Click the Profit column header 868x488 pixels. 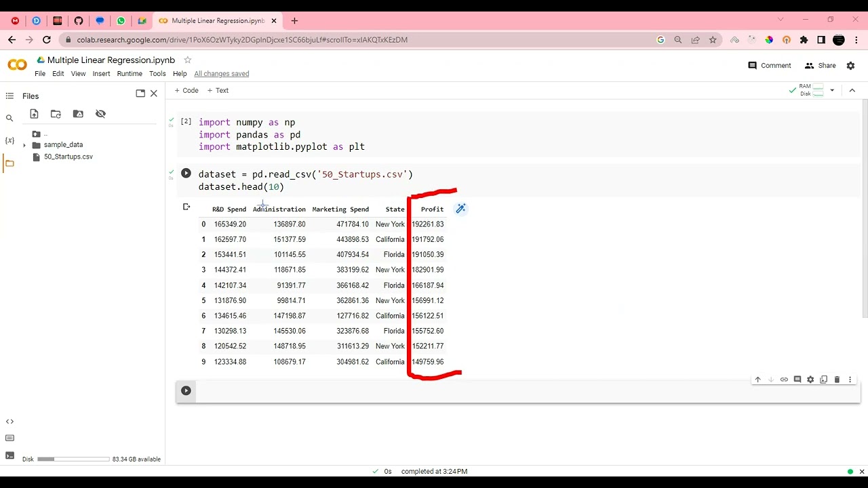[x=432, y=209]
